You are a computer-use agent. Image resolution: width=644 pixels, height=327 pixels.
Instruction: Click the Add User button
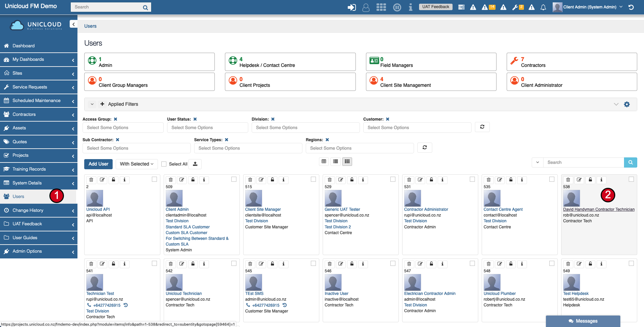tap(98, 164)
